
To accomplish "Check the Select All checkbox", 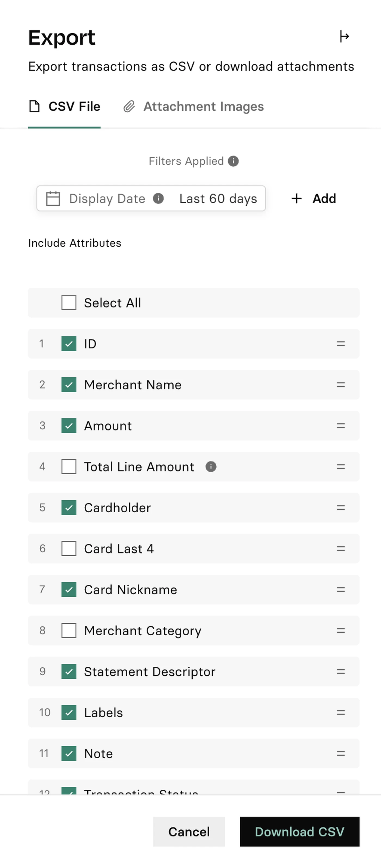I will tap(69, 303).
